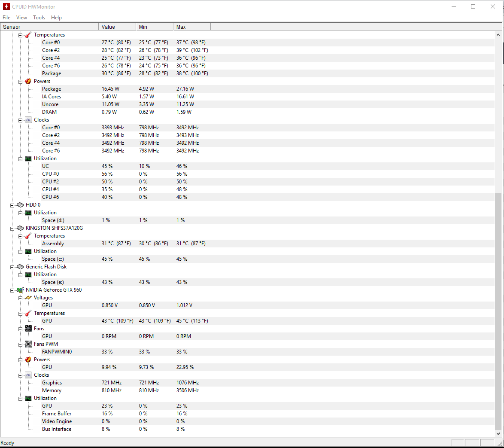The width and height of the screenshot is (504, 448).
Task: Open the Help menu
Action: coord(56,18)
